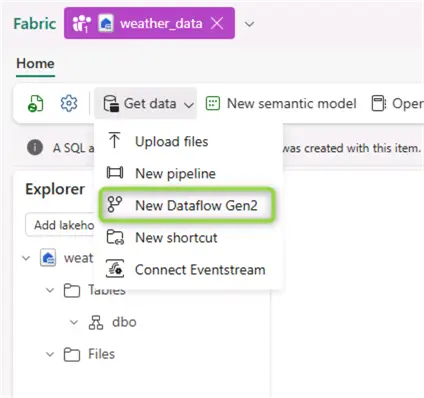Collapse the Files folder chevron
Image resolution: width=424 pixels, height=398 pixels.
coord(50,354)
